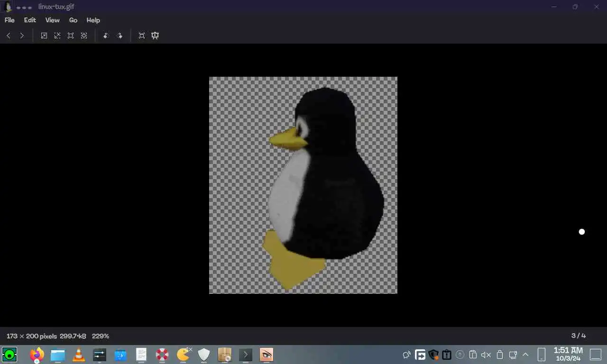Open the Edit menu

(30, 20)
